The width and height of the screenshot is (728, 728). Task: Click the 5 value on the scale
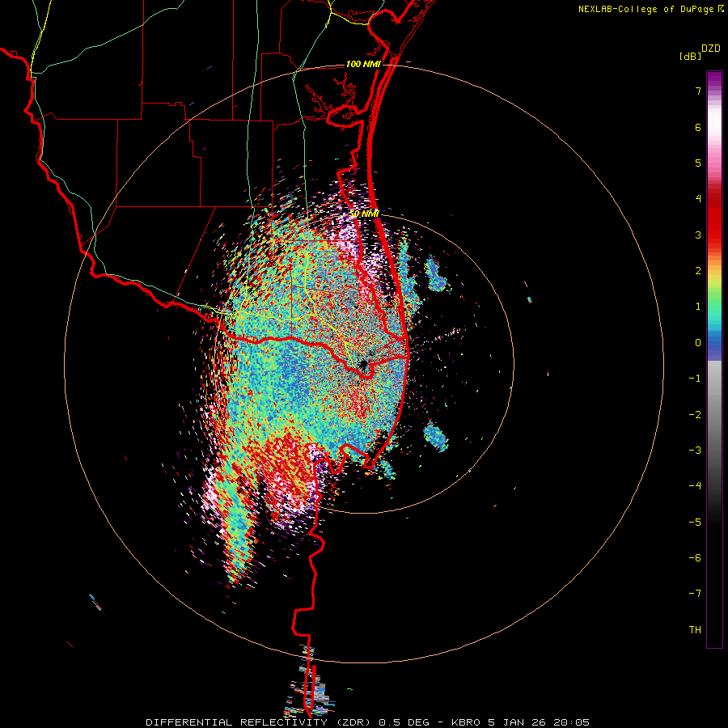pos(698,163)
